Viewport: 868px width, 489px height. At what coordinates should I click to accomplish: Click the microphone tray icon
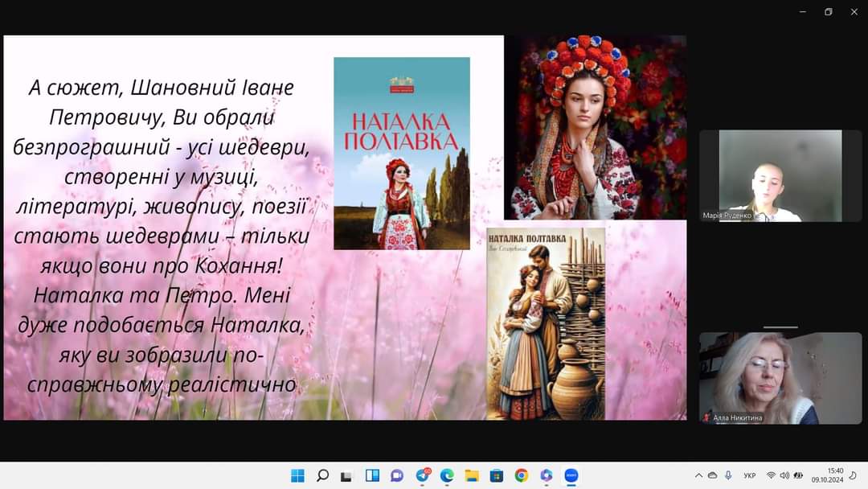(728, 475)
